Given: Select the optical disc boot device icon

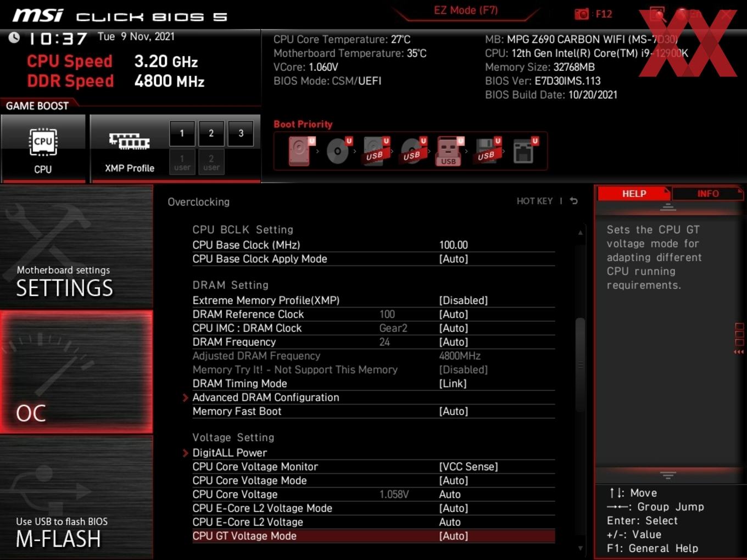Looking at the screenshot, I should 338,150.
